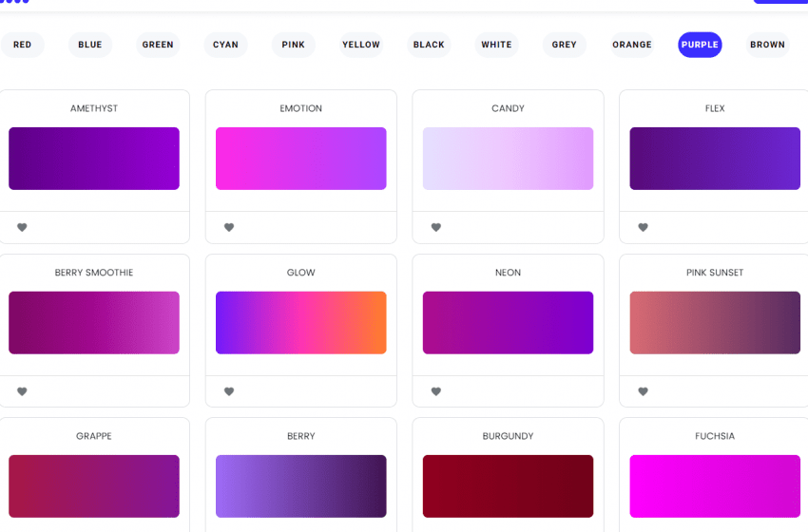Tap the heart under the Neon gradient

436,391
